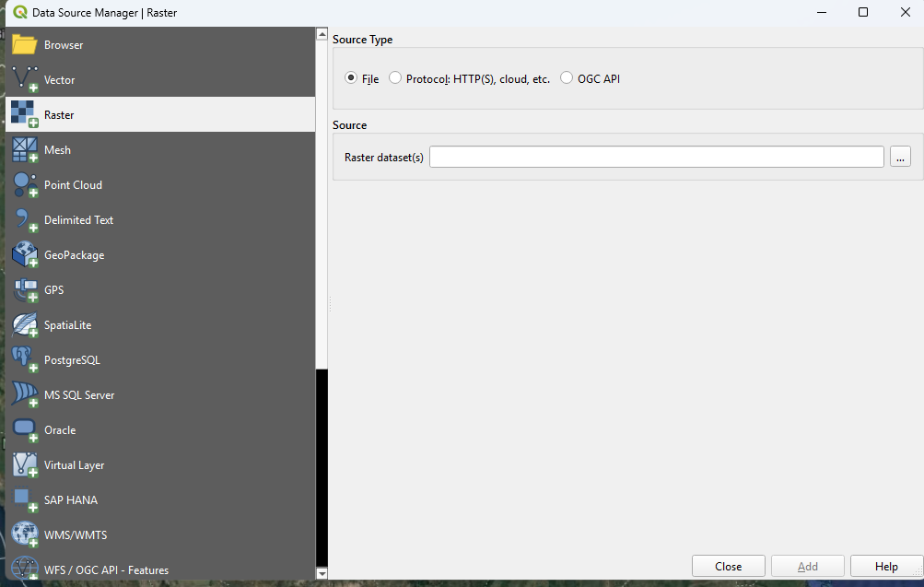
Task: Open the MS SQL Server icon
Action: [x=24, y=395]
